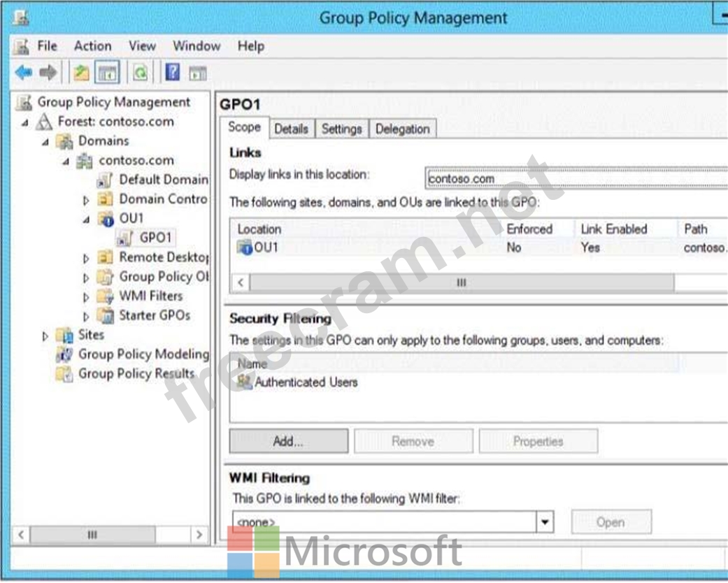Click the contoso.com domain icon in tree
Image resolution: width=728 pixels, height=583 pixels.
click(x=85, y=161)
